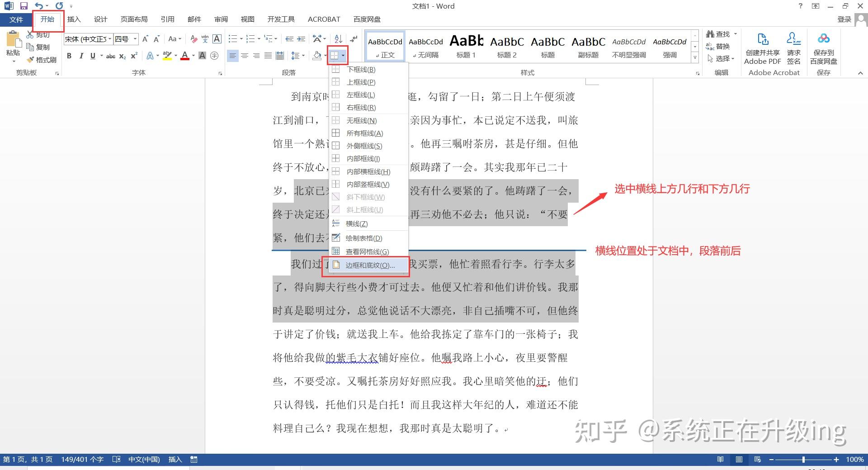Screen dimensions: 868x470
Task: Switch to the 页面布局 ribbon tab
Action: click(x=134, y=19)
